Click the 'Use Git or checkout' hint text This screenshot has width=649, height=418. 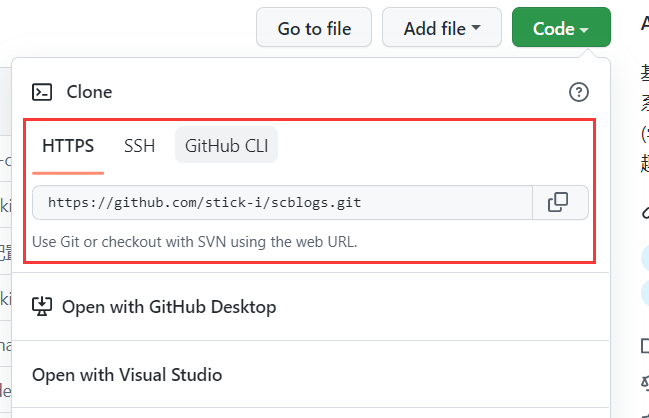coord(195,242)
